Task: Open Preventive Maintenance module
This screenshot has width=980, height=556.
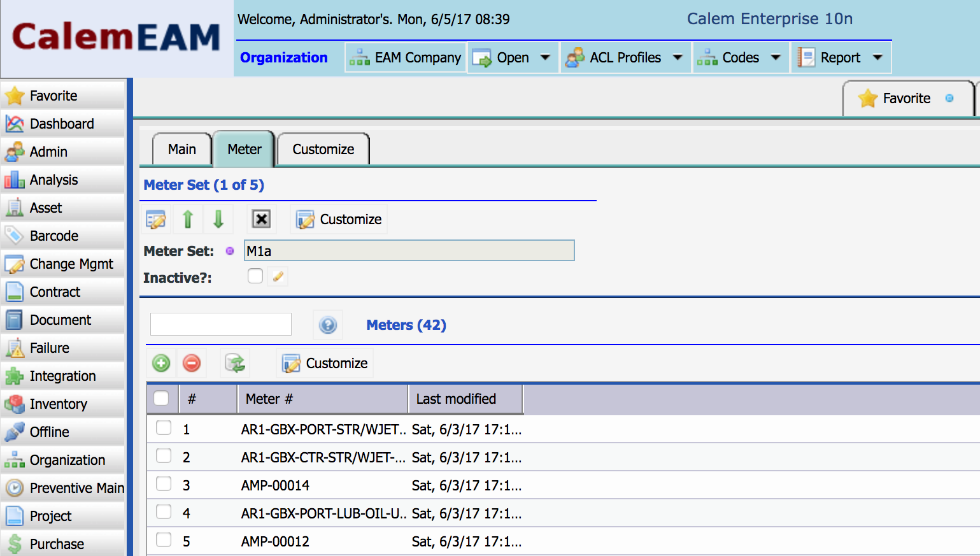Action: [x=62, y=488]
